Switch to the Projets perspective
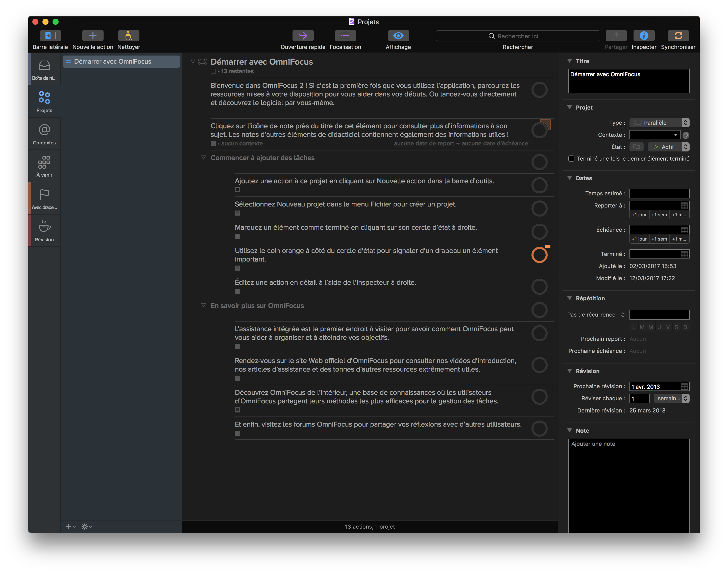 pos(44,102)
